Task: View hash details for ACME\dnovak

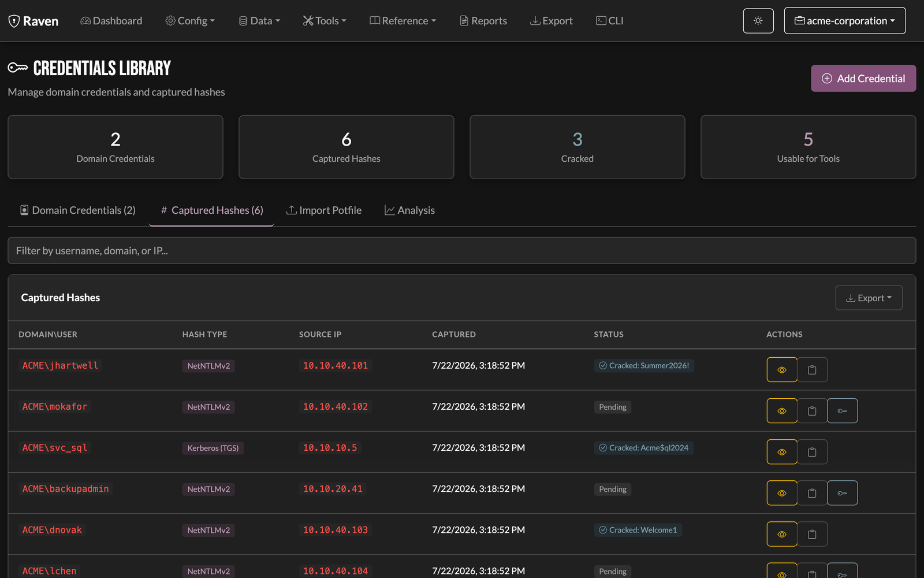Action: pyautogui.click(x=782, y=534)
